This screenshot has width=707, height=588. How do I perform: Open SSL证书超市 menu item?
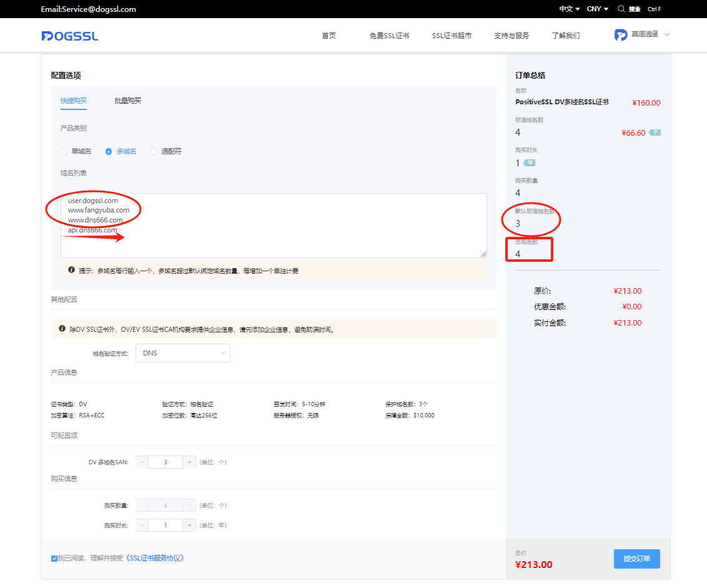[x=452, y=36]
